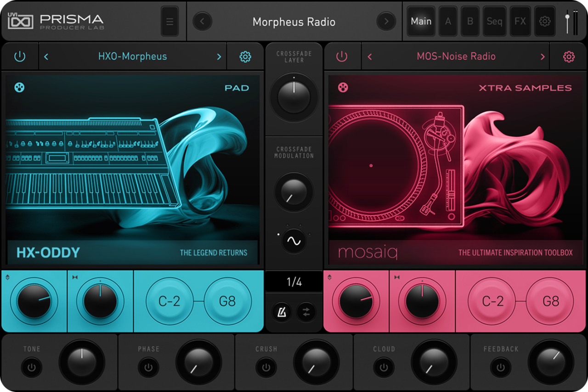
Task: Toggle power for the HXO-Morpheus layer
Action: (20, 56)
